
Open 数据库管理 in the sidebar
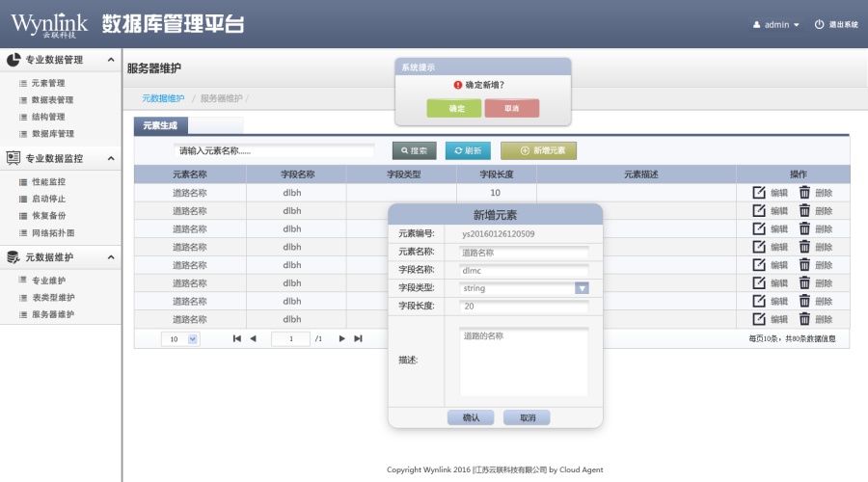[x=53, y=134]
